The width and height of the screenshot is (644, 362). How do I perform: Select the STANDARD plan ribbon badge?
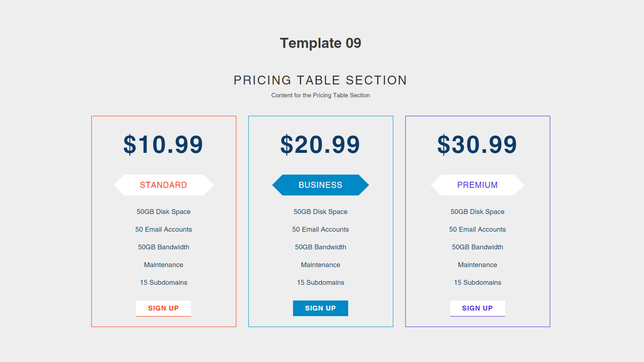(x=164, y=185)
